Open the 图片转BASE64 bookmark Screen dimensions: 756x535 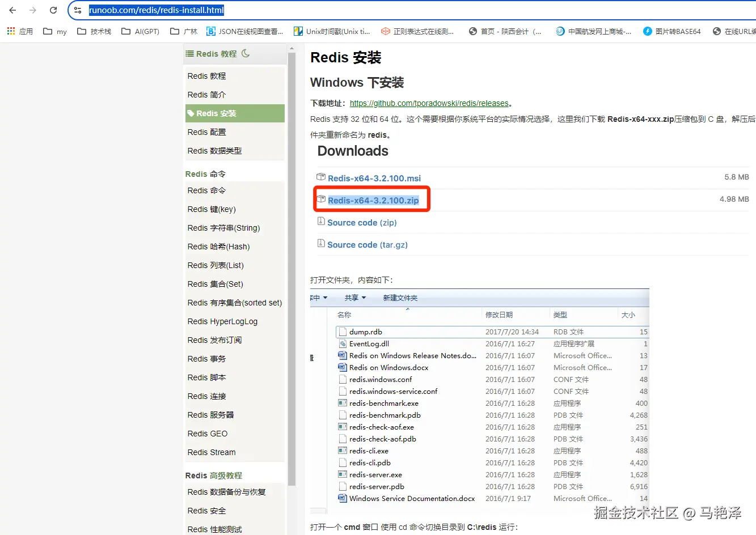tap(672, 32)
